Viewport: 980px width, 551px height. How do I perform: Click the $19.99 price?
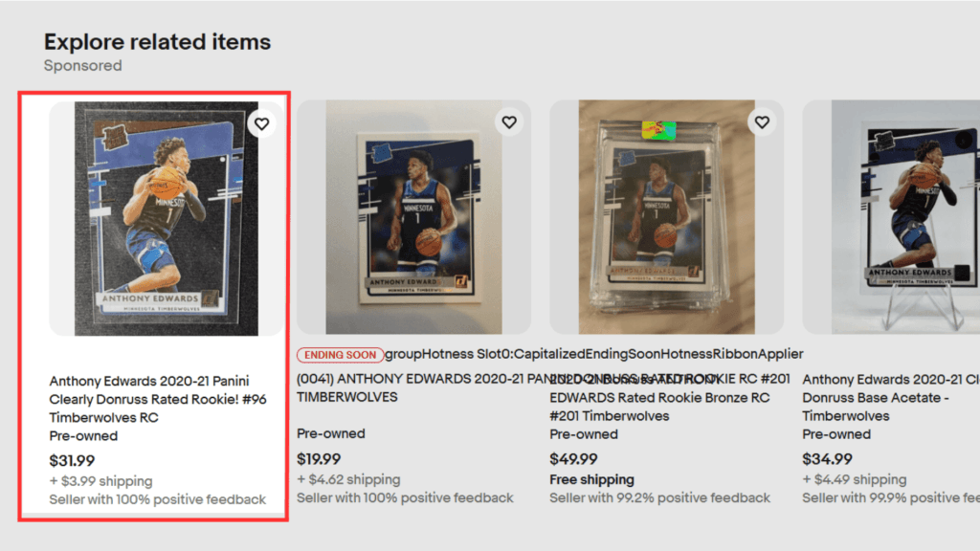[319, 459]
